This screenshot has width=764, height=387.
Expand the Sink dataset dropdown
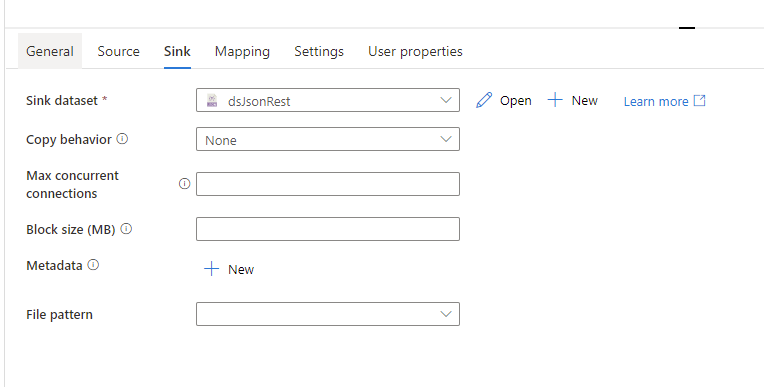point(445,100)
